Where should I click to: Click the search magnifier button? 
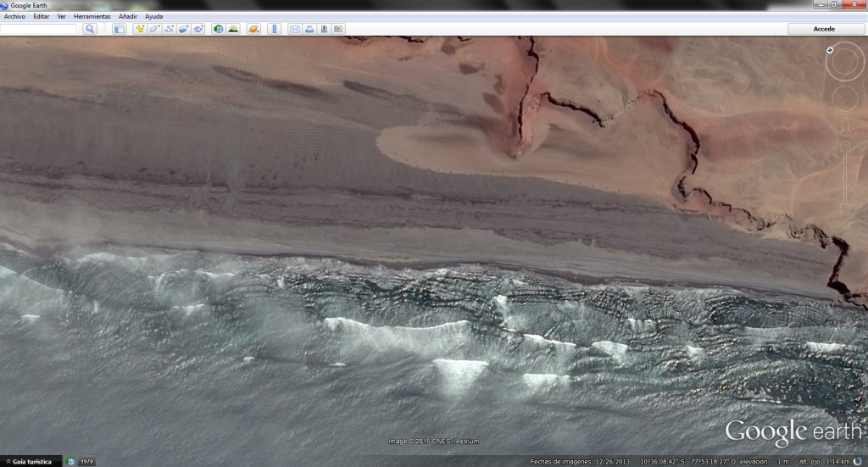(x=90, y=29)
